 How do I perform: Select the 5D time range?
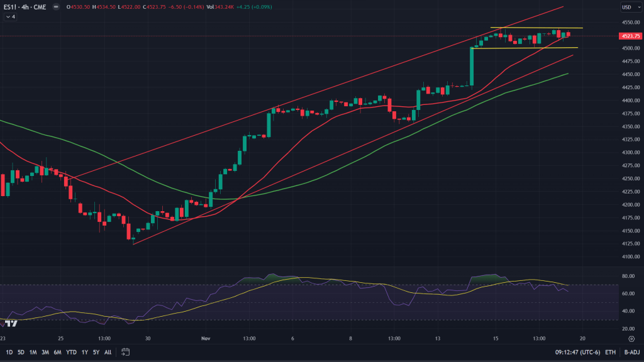[21, 352]
